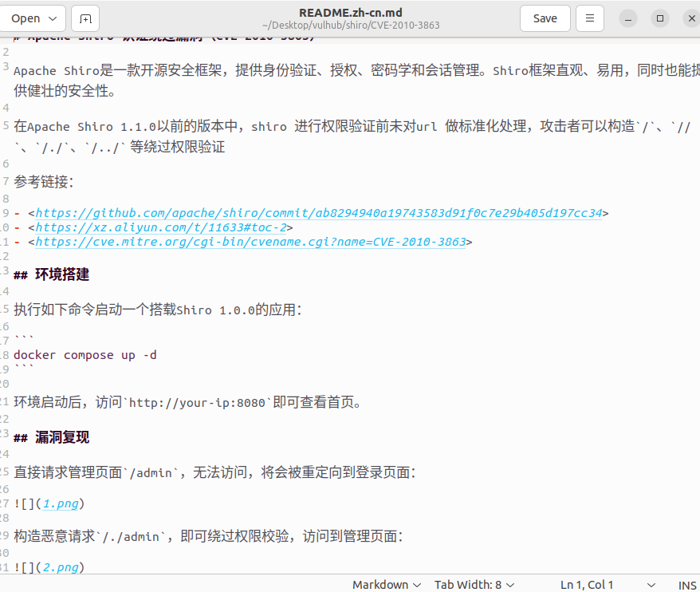The image size is (700, 592).
Task: Maximize the editor window
Action: point(660,18)
